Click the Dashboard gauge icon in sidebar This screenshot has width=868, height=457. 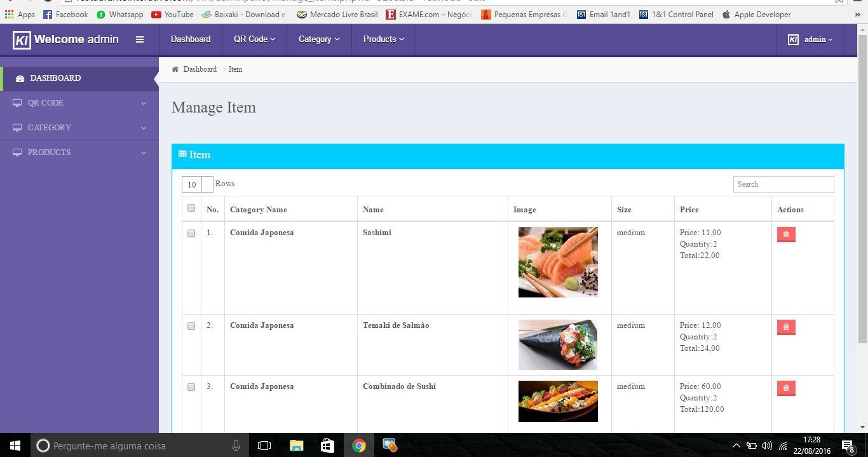(20, 78)
